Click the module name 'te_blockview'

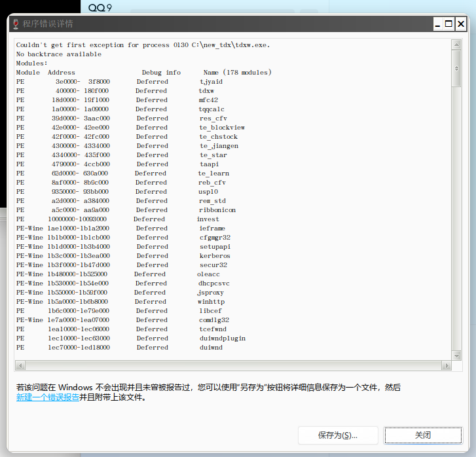(222, 128)
